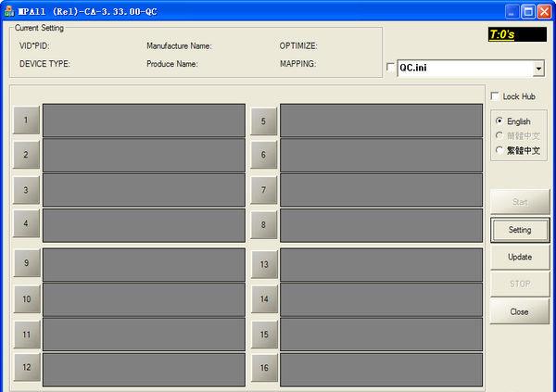The image size is (556, 392).
Task: Click the Close button in side panel
Action: click(520, 311)
